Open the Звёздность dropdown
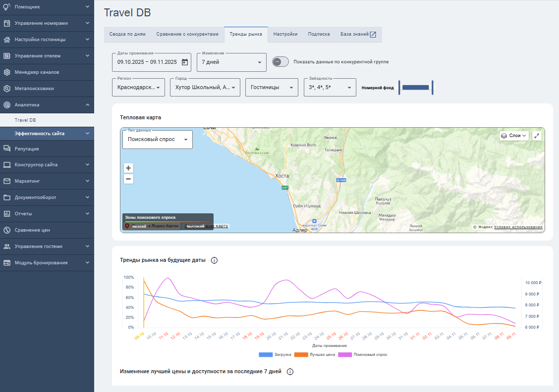Screen dimensions: 559x392 (330, 88)
